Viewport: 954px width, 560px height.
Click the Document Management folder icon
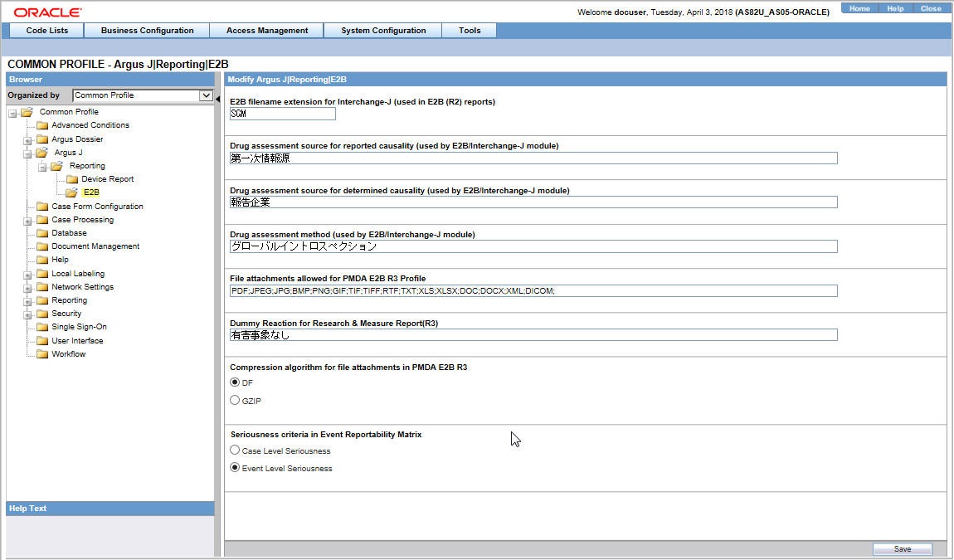point(42,246)
